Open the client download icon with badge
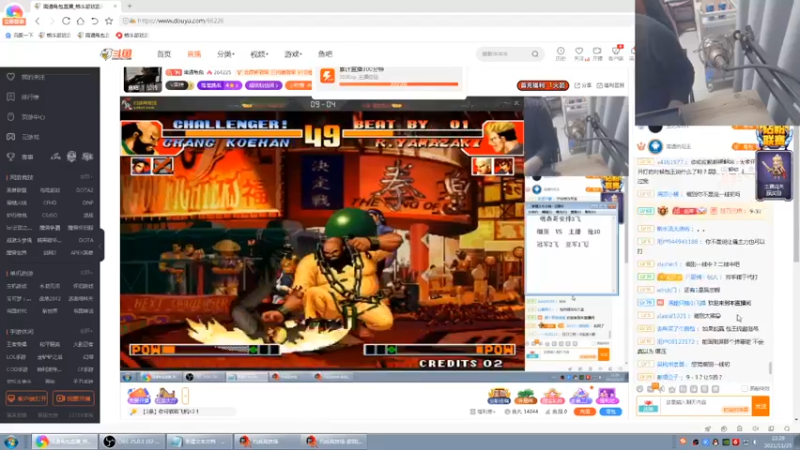The width and height of the screenshot is (800, 450). pyautogui.click(x=616, y=52)
